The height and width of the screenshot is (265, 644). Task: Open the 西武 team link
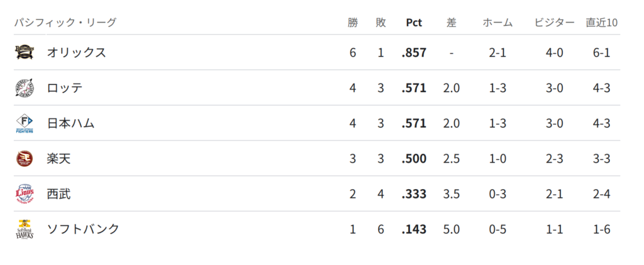tap(58, 194)
